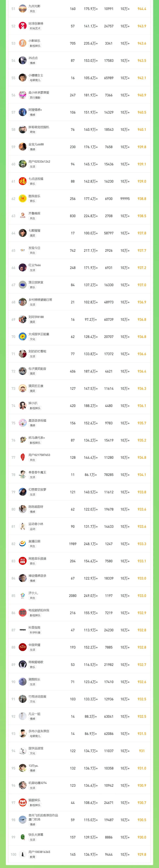159x868 pixels.
Task: Open the 电视剧骄阳伴我 avatar
Action: [x=23, y=613]
